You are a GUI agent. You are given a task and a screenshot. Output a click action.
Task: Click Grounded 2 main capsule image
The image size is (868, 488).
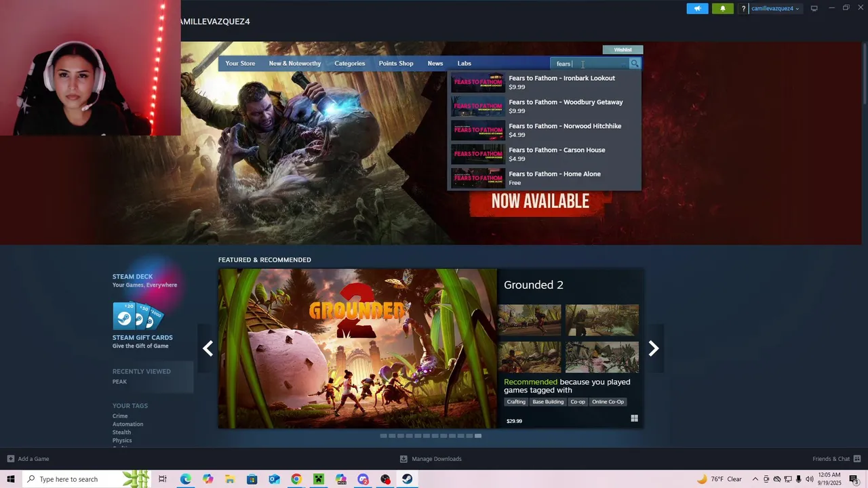pos(357,348)
